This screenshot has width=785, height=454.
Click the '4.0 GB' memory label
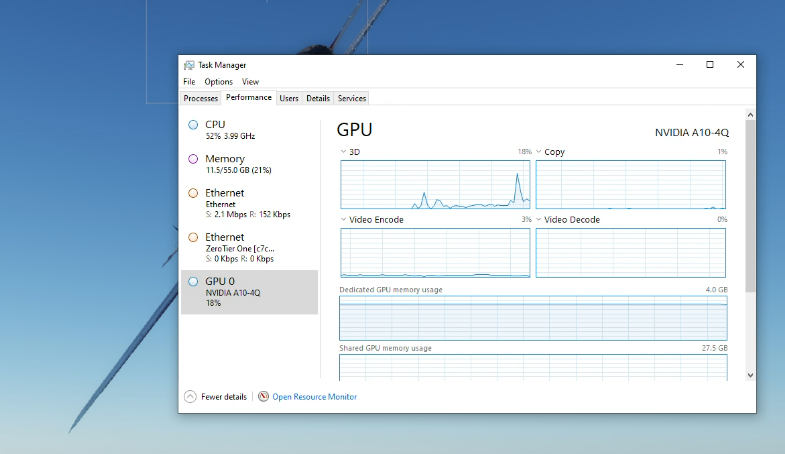(x=716, y=290)
